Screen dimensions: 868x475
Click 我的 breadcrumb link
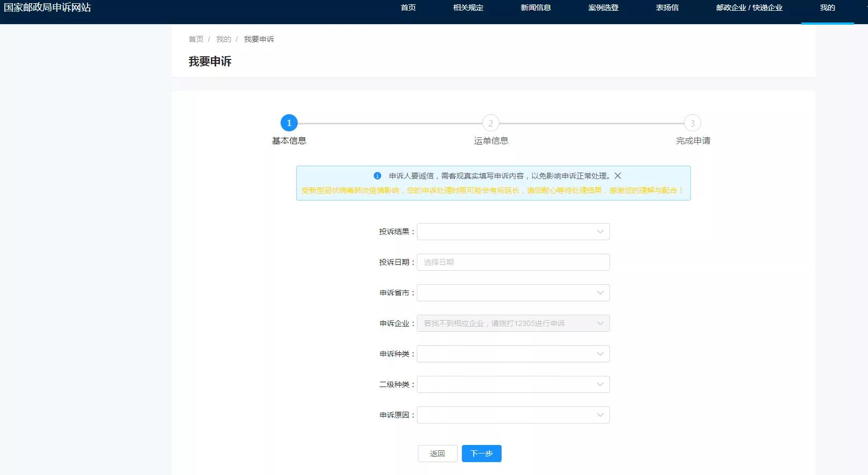point(224,39)
